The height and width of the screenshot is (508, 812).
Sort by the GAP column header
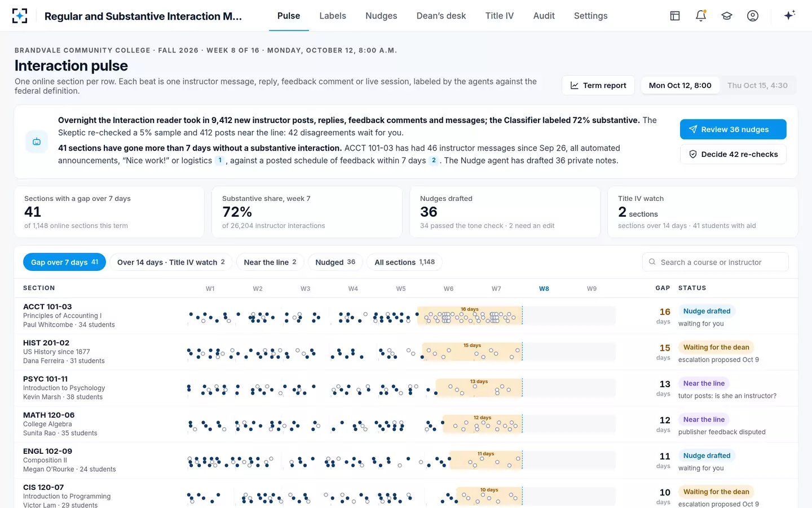pos(663,288)
